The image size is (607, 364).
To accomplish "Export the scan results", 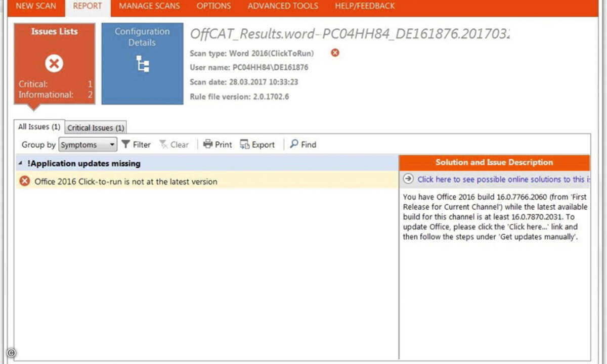I will (x=257, y=145).
